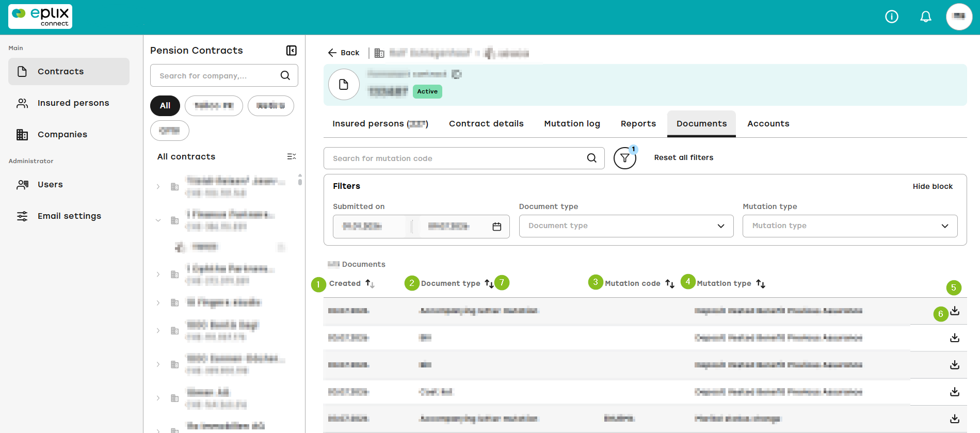This screenshot has width=980, height=433.
Task: Open the Mutation type dropdown
Action: (x=850, y=226)
